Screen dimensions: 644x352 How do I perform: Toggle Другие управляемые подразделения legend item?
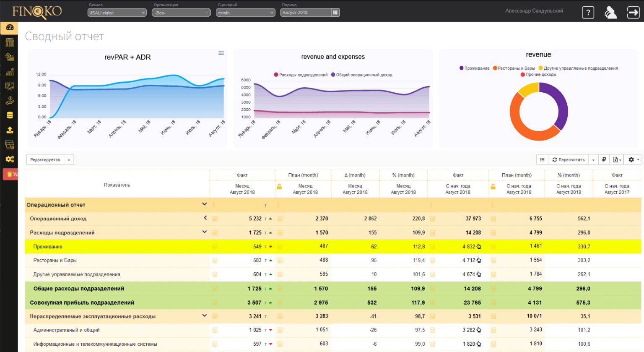[578, 68]
